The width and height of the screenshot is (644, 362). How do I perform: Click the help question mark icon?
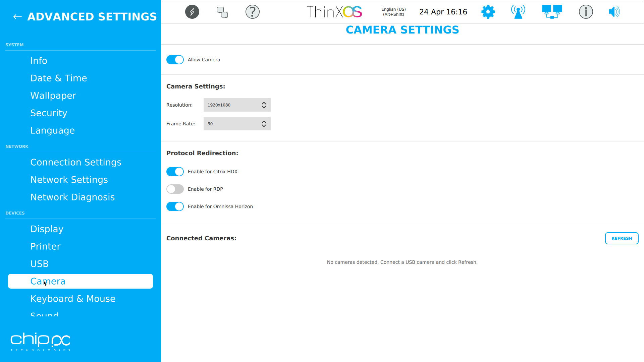[252, 12]
